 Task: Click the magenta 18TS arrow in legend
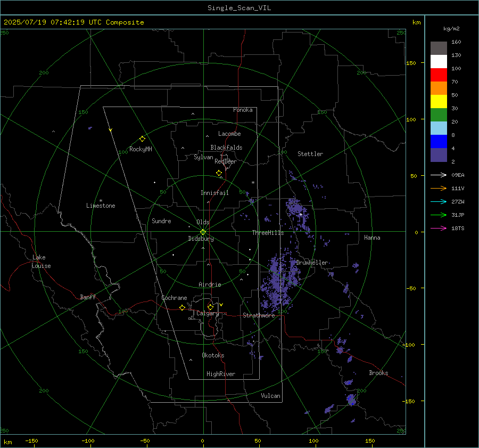[439, 228]
